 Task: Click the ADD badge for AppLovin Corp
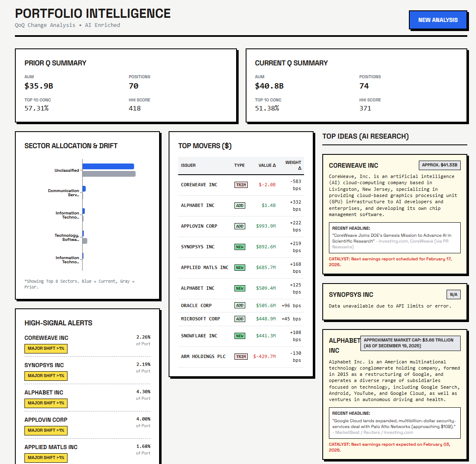(240, 226)
